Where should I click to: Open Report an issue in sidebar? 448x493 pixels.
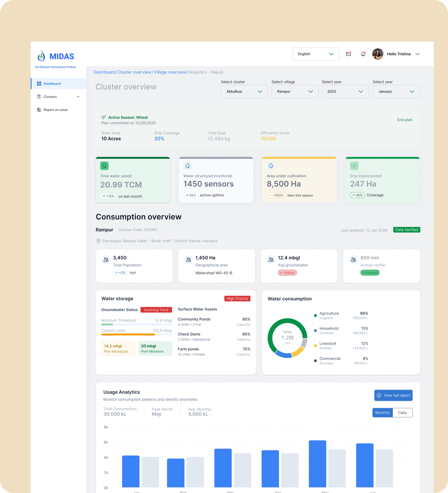[55, 110]
